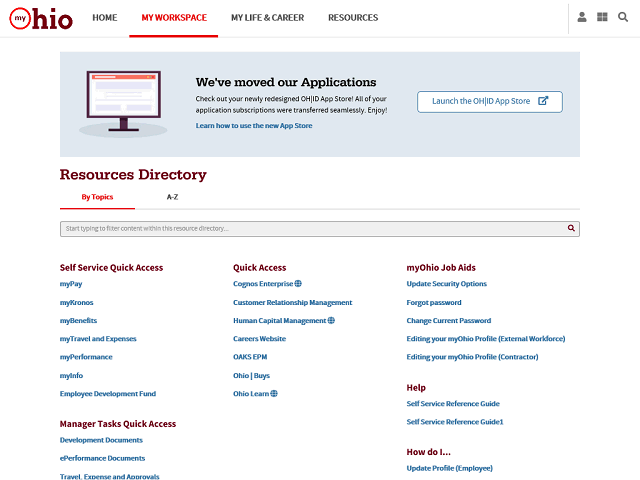Open the Forgot password job aid
640x480 pixels.
(x=434, y=302)
